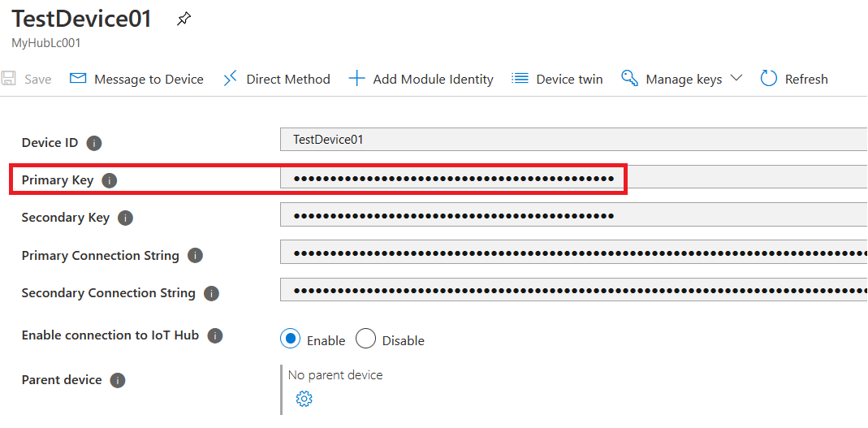Refresh the device details
The width and height of the screenshot is (868, 428).
coord(794,79)
